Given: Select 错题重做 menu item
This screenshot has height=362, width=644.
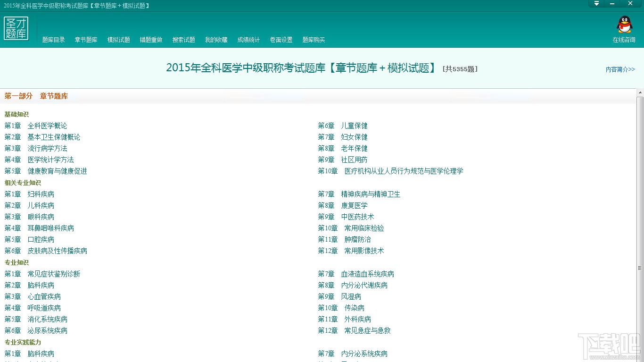Looking at the screenshot, I should (x=151, y=40).
